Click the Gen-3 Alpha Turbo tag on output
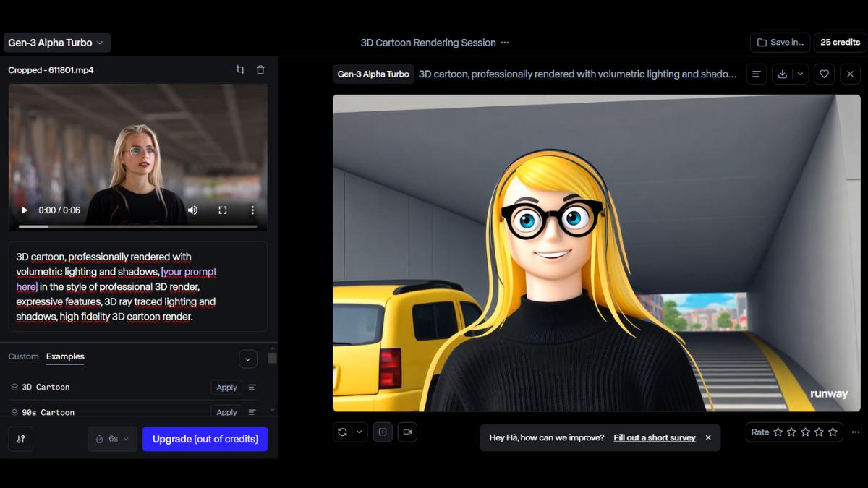868x488 pixels. (x=373, y=74)
